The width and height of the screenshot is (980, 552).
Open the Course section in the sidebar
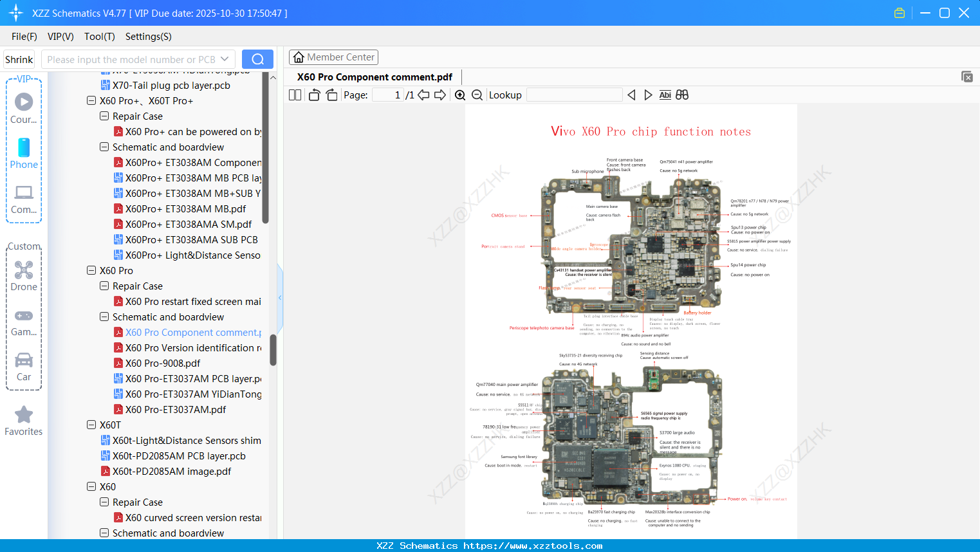24,109
